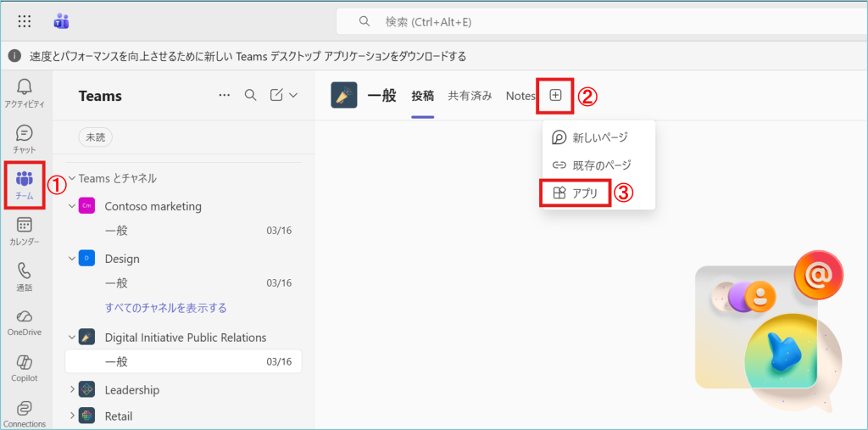The height and width of the screenshot is (430, 868).
Task: Open the Chat icon in sidebar
Action: click(25, 134)
